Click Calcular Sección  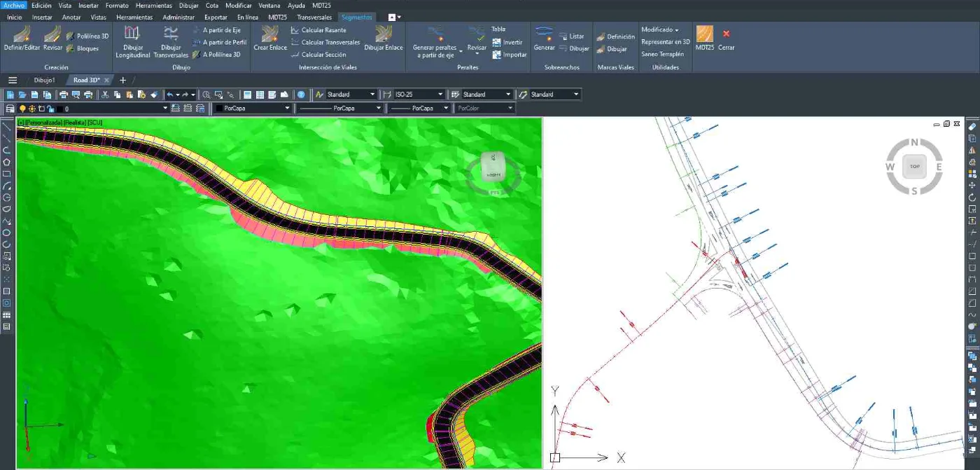318,54
